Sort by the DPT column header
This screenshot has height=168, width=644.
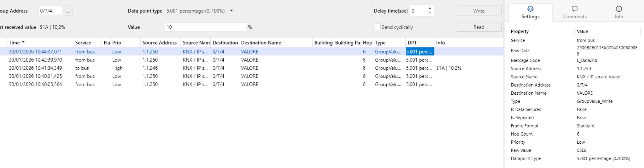[x=412, y=43]
